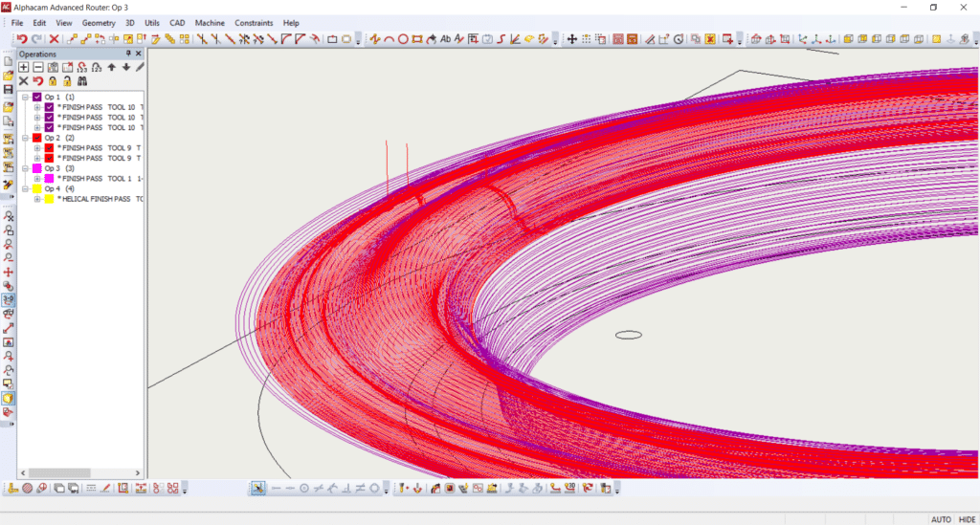Collapse the Op 1 tree node
This screenshot has height=525, width=980.
[x=26, y=98]
